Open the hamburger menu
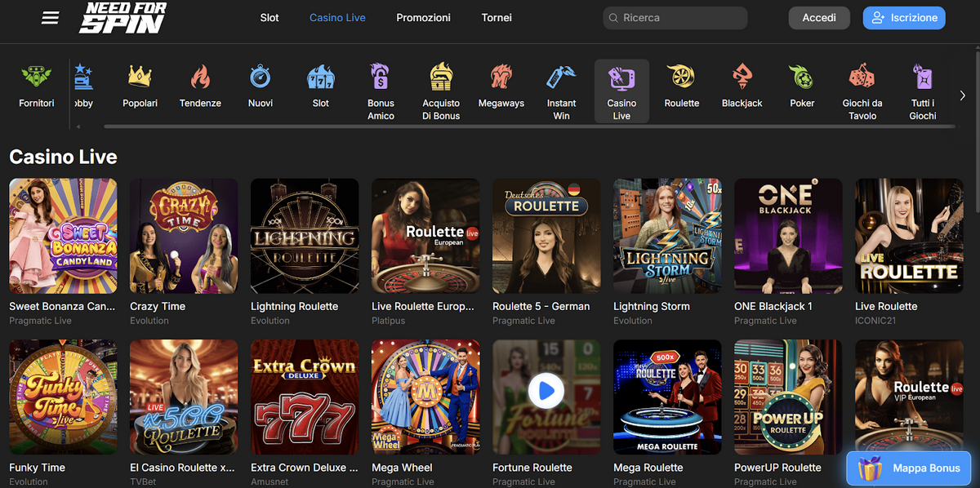Viewport: 980px width, 488px height. [x=50, y=17]
